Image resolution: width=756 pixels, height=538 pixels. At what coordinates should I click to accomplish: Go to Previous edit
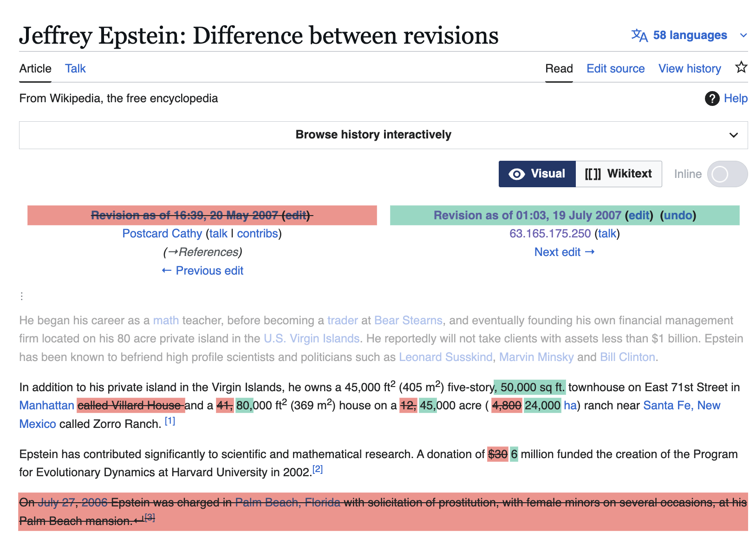(x=202, y=271)
